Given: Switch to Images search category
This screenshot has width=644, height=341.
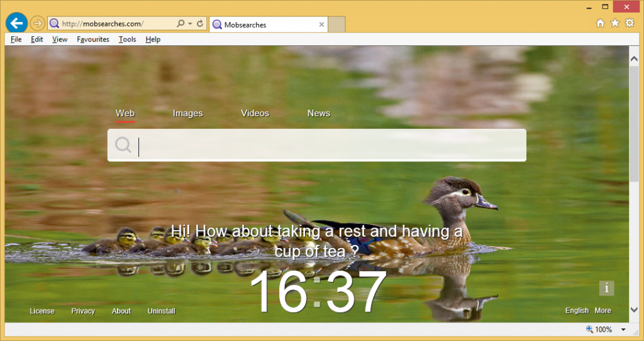Looking at the screenshot, I should click(187, 113).
